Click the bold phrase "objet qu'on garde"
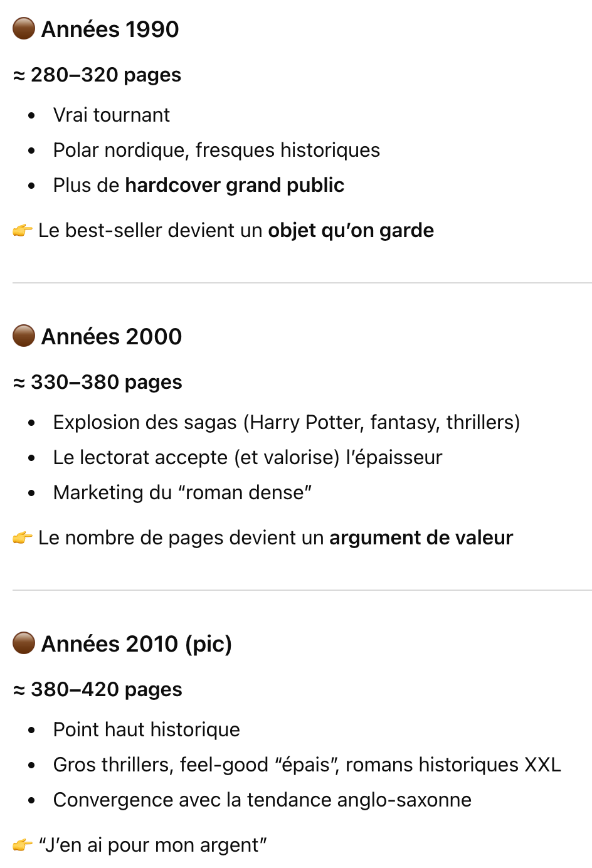Viewport: 592px width, 868px height. point(351,231)
